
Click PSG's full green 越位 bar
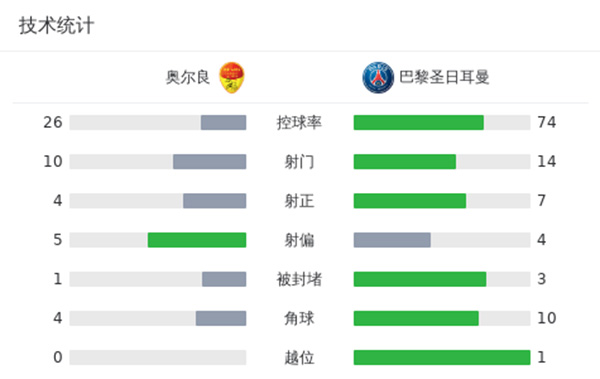(x=442, y=357)
